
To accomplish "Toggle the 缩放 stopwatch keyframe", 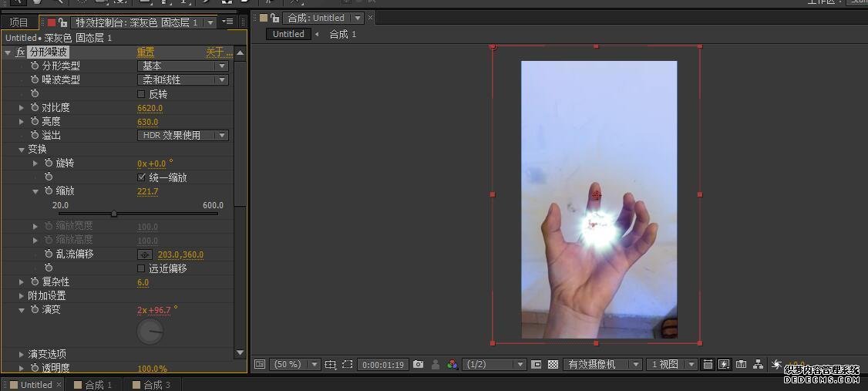I will 49,190.
